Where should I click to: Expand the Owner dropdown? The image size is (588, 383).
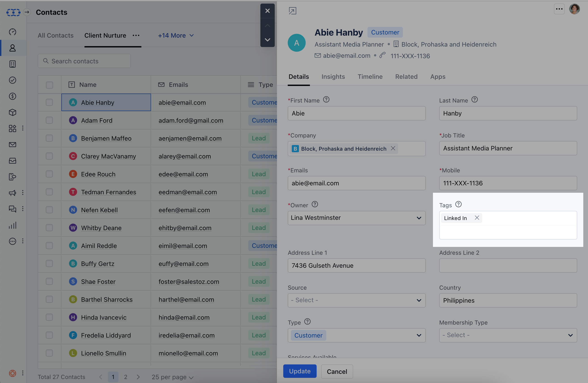[356, 218]
